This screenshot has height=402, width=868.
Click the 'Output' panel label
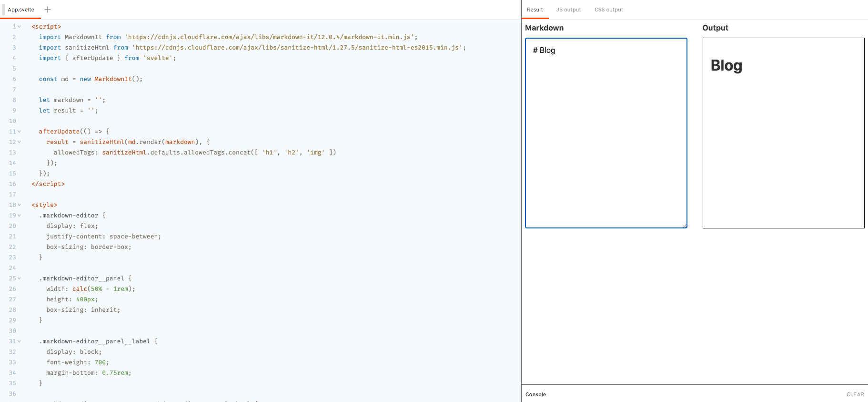coord(715,28)
